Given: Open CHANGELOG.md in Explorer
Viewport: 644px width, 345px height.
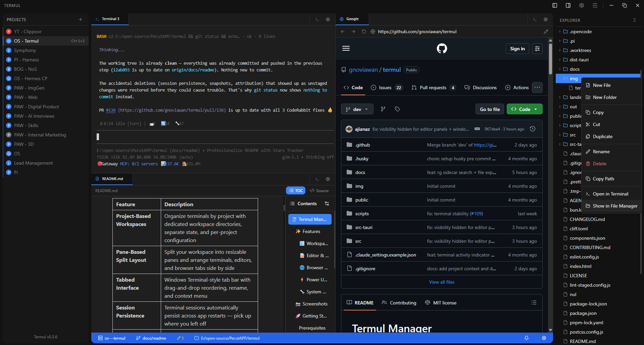Looking at the screenshot, I should point(587,219).
